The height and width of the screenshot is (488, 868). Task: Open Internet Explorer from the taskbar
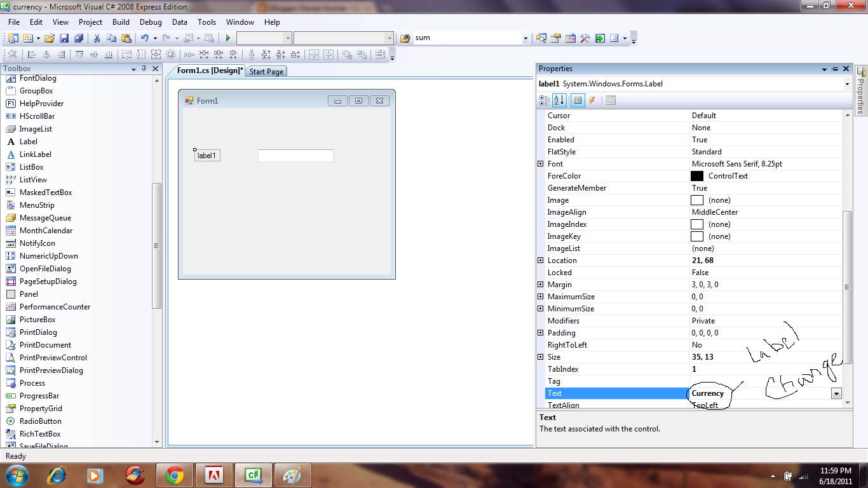click(57, 475)
